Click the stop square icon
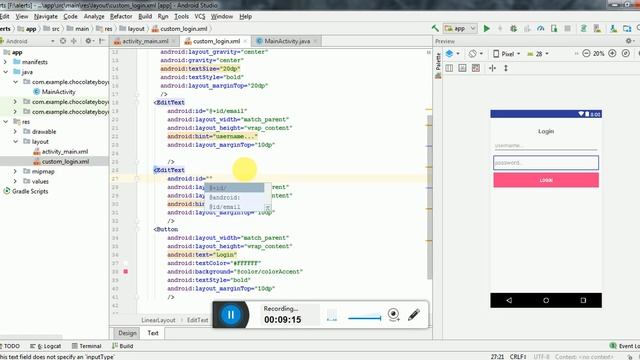This screenshot has height=360, width=640. pyautogui.click(x=567, y=29)
